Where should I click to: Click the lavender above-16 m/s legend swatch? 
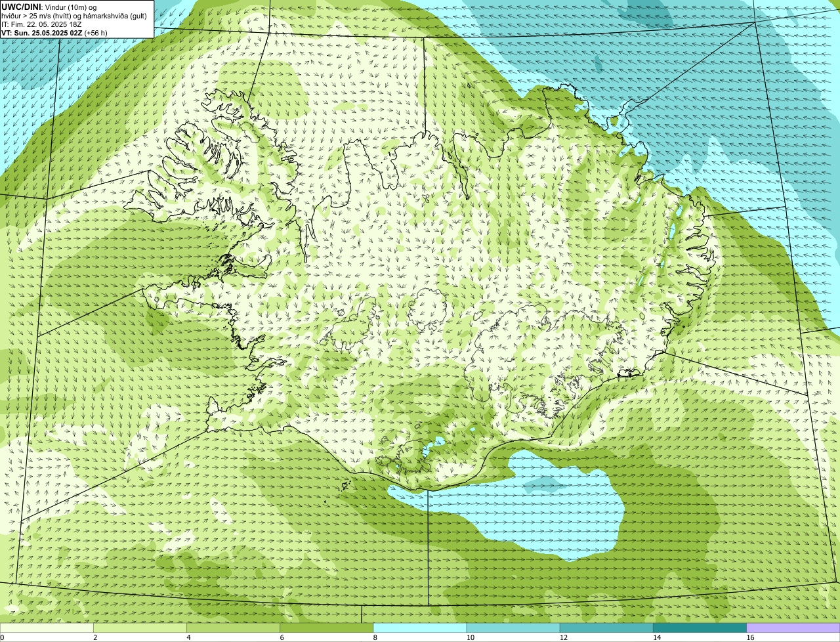click(793, 628)
